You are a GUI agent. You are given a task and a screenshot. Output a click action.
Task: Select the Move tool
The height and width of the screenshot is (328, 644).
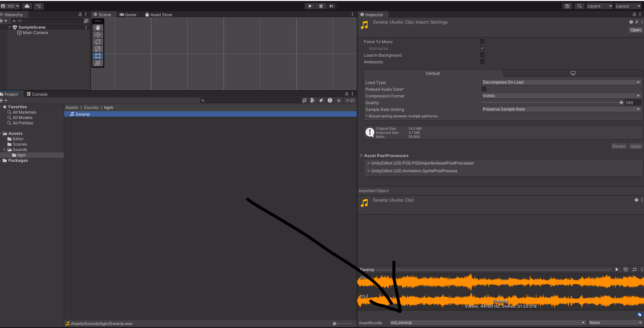click(98, 35)
